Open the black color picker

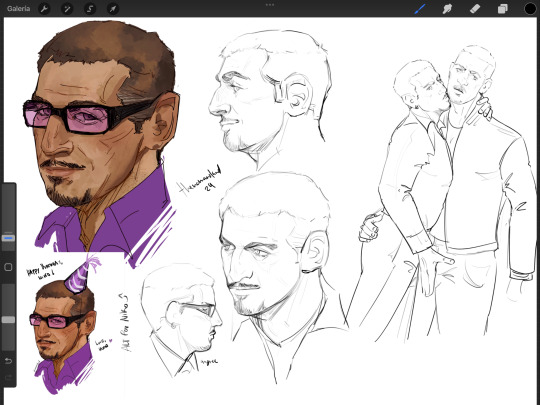pos(530,9)
